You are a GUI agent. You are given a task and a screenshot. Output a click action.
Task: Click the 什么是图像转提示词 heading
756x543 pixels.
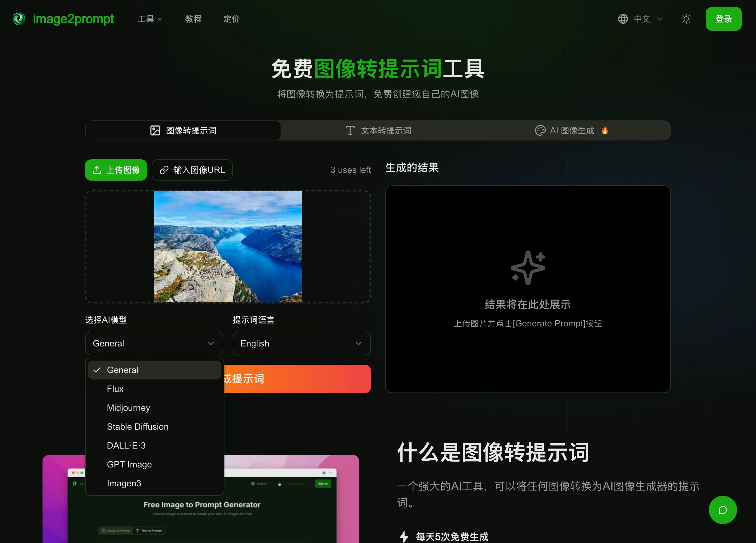pos(493,452)
